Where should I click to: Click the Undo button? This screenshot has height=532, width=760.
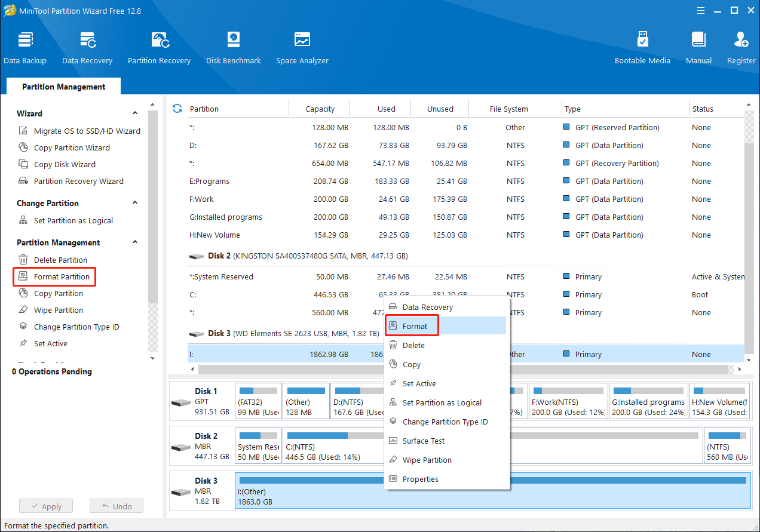(116, 506)
